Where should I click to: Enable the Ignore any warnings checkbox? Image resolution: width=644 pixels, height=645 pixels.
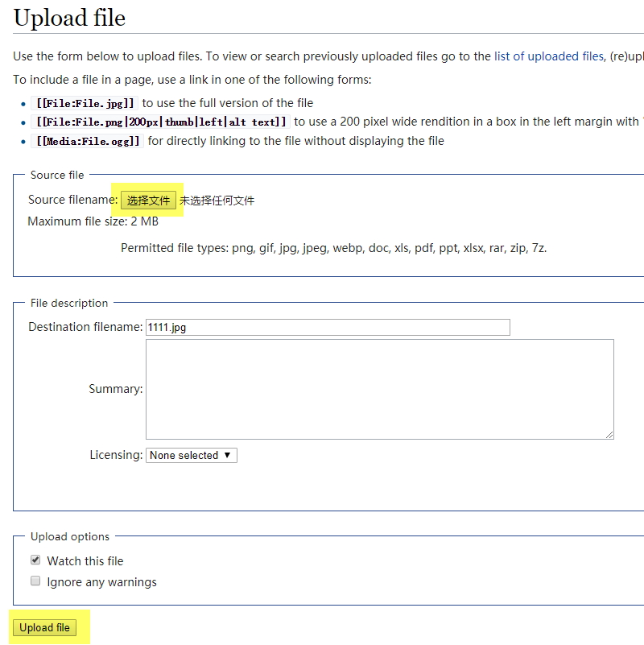[35, 581]
